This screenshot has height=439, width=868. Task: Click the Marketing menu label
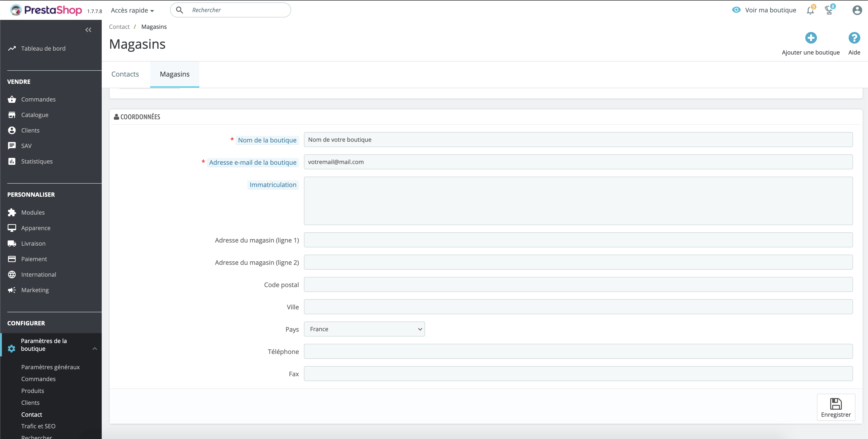35,290
